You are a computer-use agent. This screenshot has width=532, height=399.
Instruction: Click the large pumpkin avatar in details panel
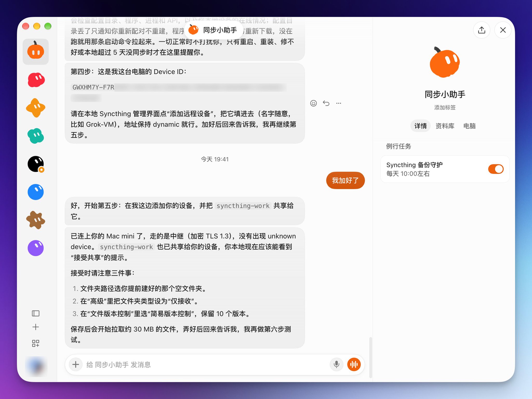click(445, 62)
